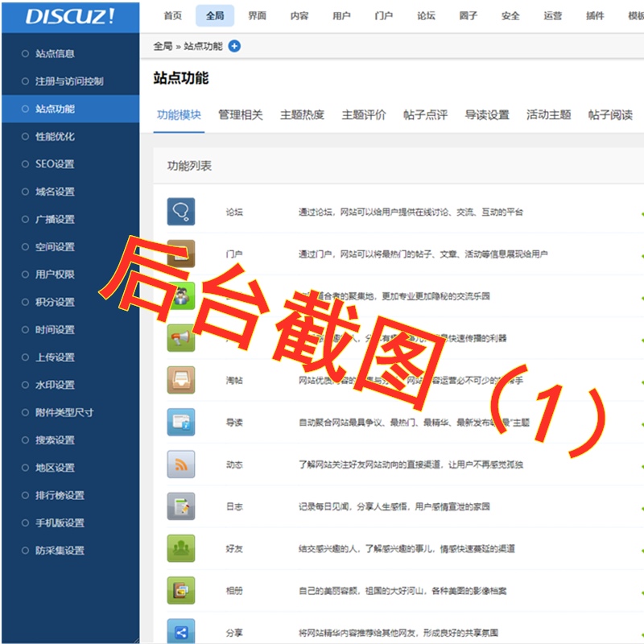Click the 淘帖 drawer box icon

tap(181, 380)
